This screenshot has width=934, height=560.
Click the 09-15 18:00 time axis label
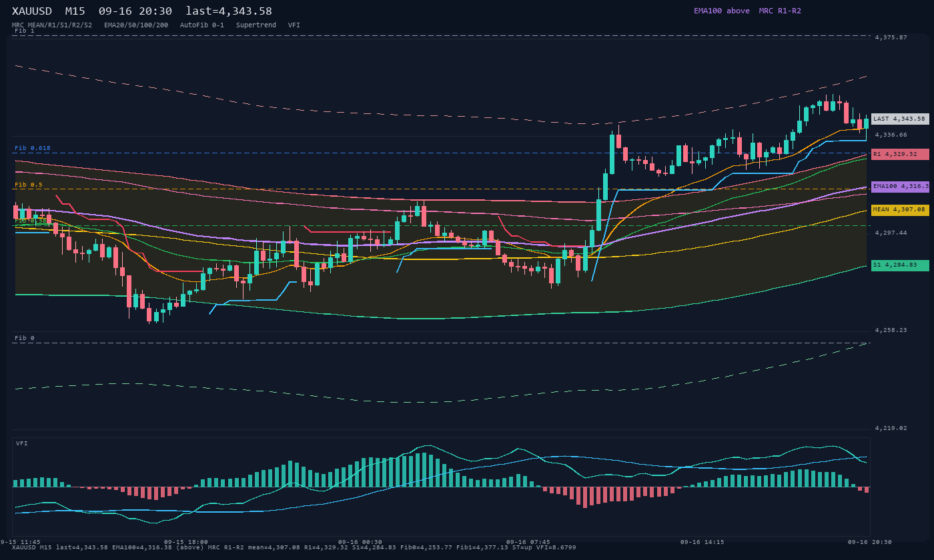186,542
